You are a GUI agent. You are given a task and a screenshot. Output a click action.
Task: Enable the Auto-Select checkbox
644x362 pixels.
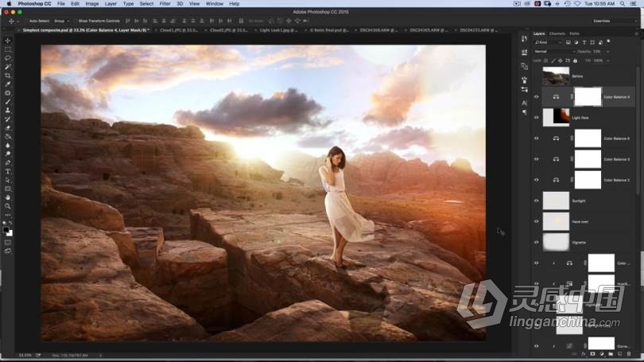(x=26, y=21)
